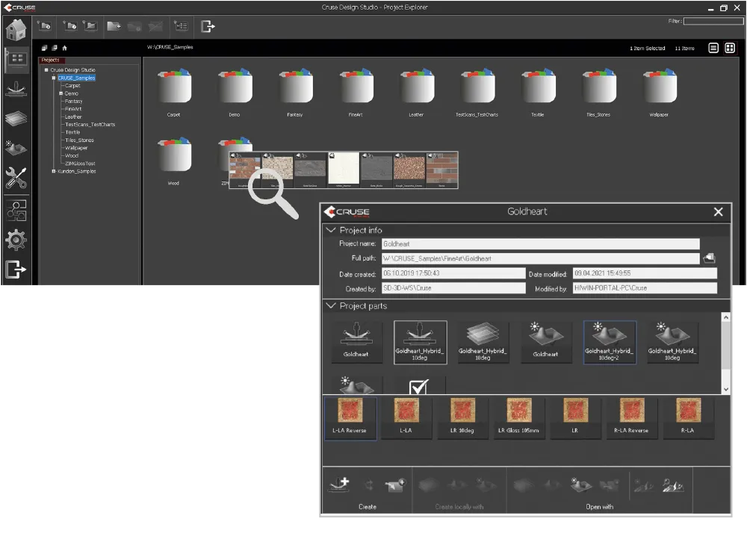Screen dimensions: 747x560
Task: Click the exit icon in top toolbar
Action: [x=208, y=27]
